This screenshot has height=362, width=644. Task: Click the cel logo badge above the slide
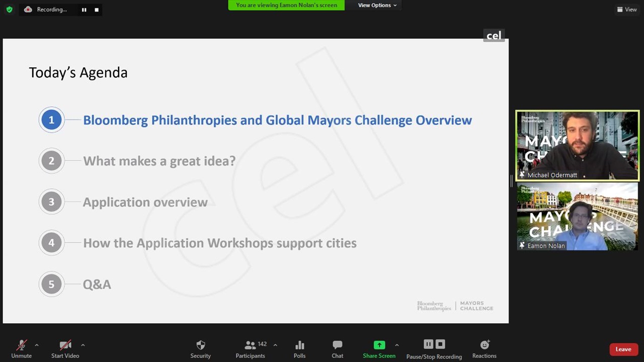(494, 35)
